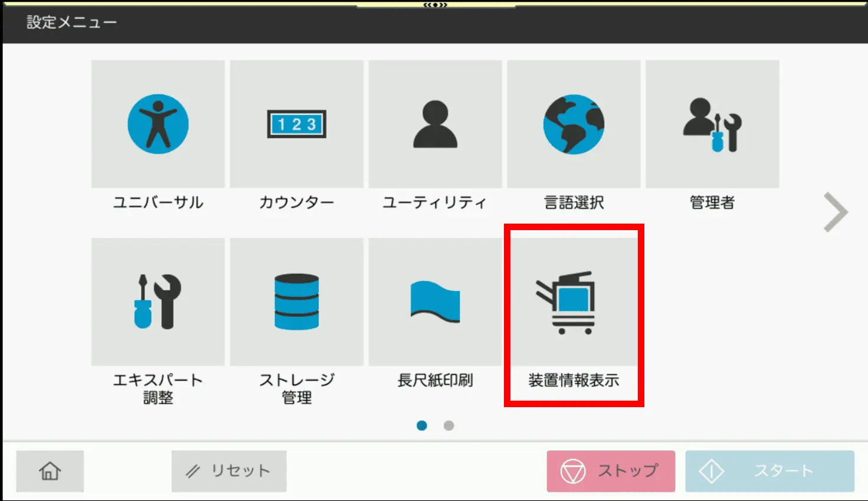868x501 pixels.
Task: Open the 言語選択 globe icon
Action: [x=573, y=125]
